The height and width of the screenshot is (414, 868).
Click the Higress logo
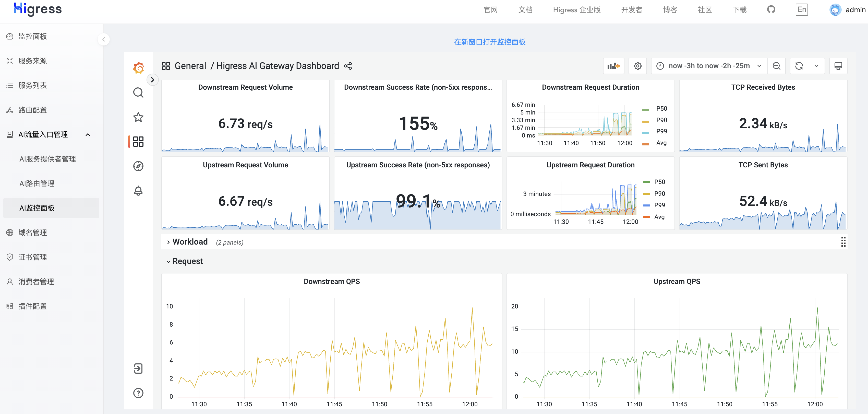pos(38,9)
